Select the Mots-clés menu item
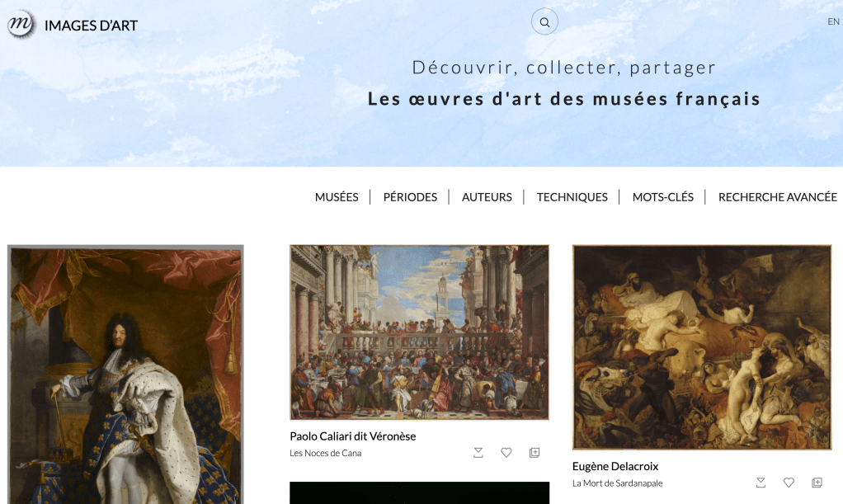The height and width of the screenshot is (504, 843). click(663, 197)
